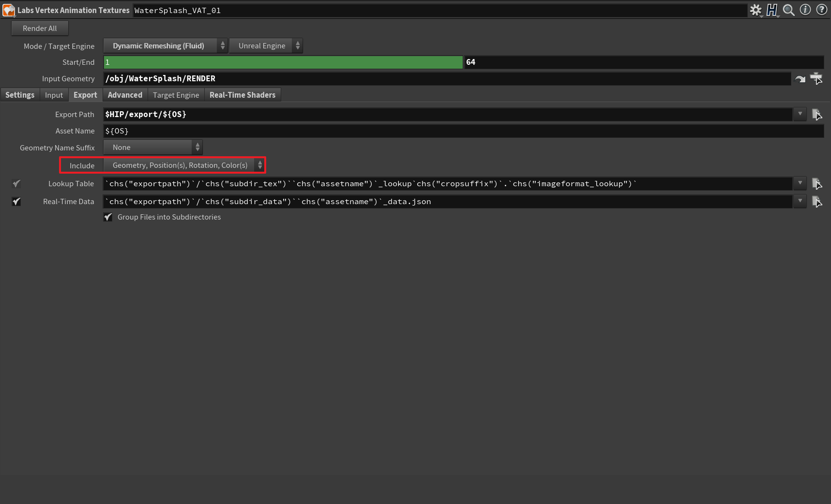Open the Include components dropdown
The height and width of the screenshot is (504, 831).
pyautogui.click(x=184, y=165)
